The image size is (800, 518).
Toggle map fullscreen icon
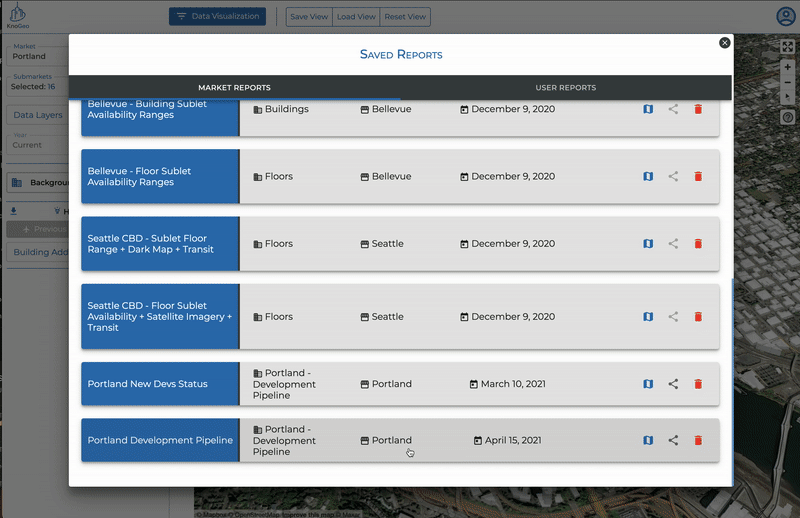coord(787,47)
